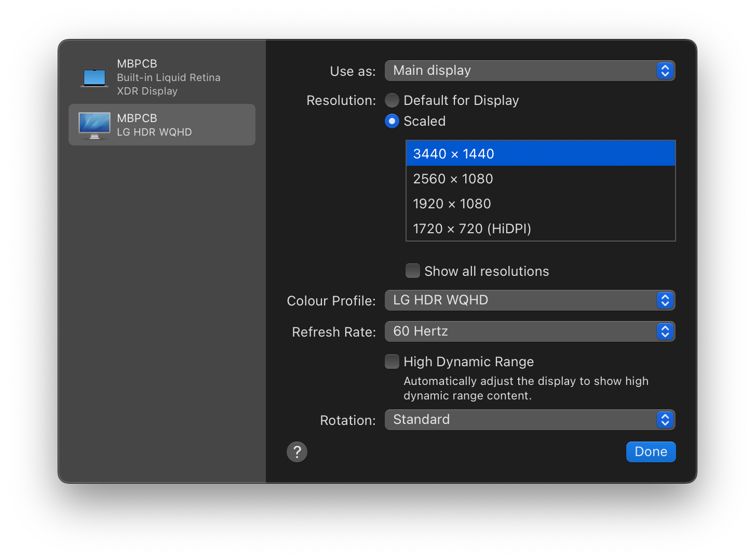This screenshot has height=560, width=755.
Task: Select the Scaled resolution radio button
Action: click(x=392, y=121)
